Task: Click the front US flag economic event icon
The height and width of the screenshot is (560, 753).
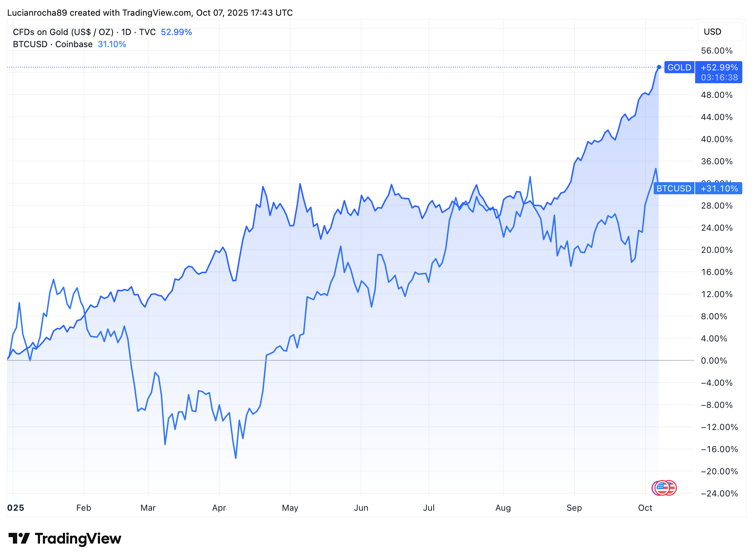Action: (x=662, y=488)
